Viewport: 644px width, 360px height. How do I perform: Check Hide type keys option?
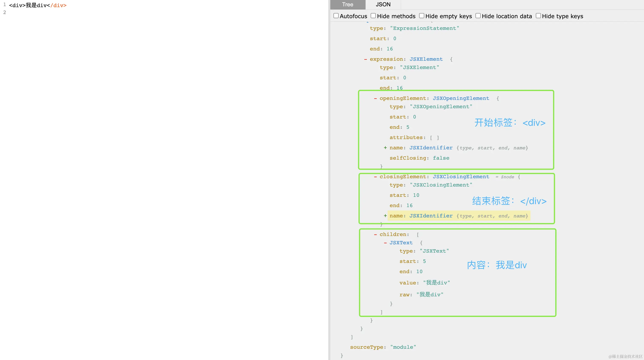point(538,16)
